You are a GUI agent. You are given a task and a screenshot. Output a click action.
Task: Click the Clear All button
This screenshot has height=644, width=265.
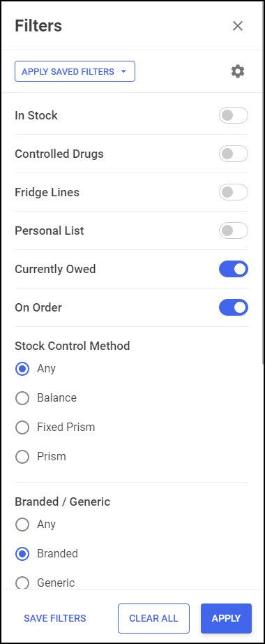153,619
